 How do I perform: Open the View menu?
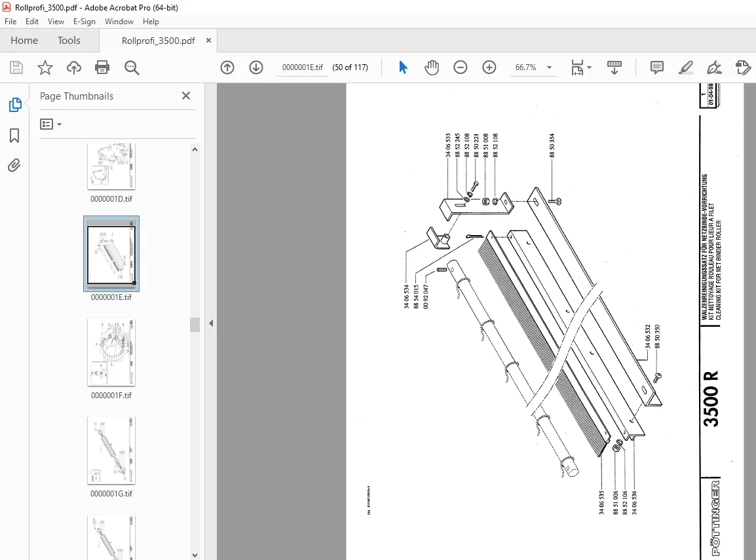click(56, 22)
